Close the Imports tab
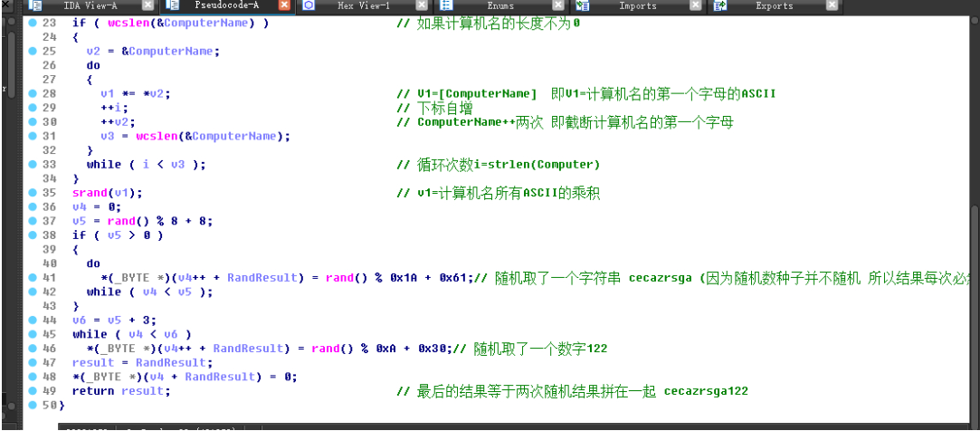This screenshot has width=980, height=431. [695, 5]
